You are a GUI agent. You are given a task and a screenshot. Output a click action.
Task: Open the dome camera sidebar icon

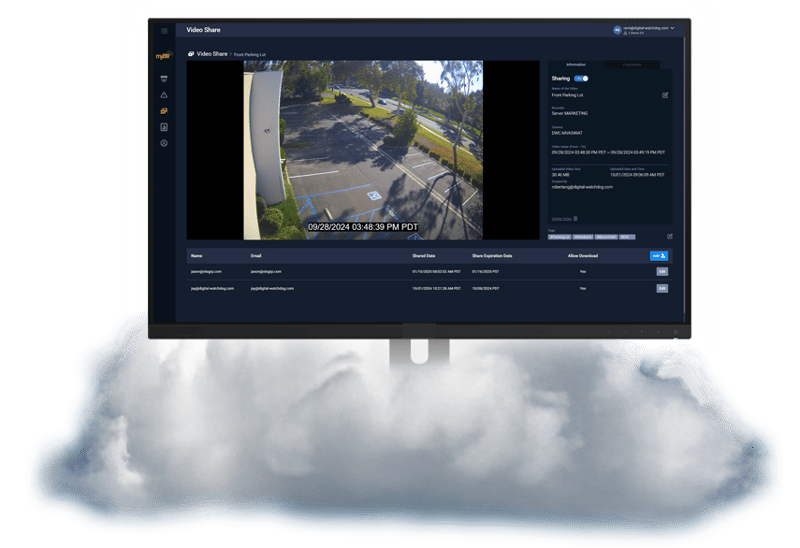coord(164,79)
